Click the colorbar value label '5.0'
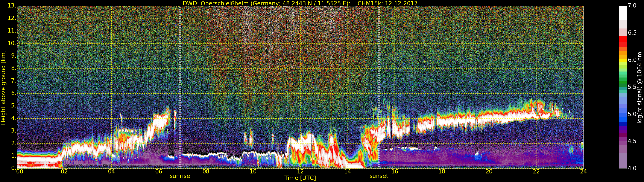 click(632, 114)
